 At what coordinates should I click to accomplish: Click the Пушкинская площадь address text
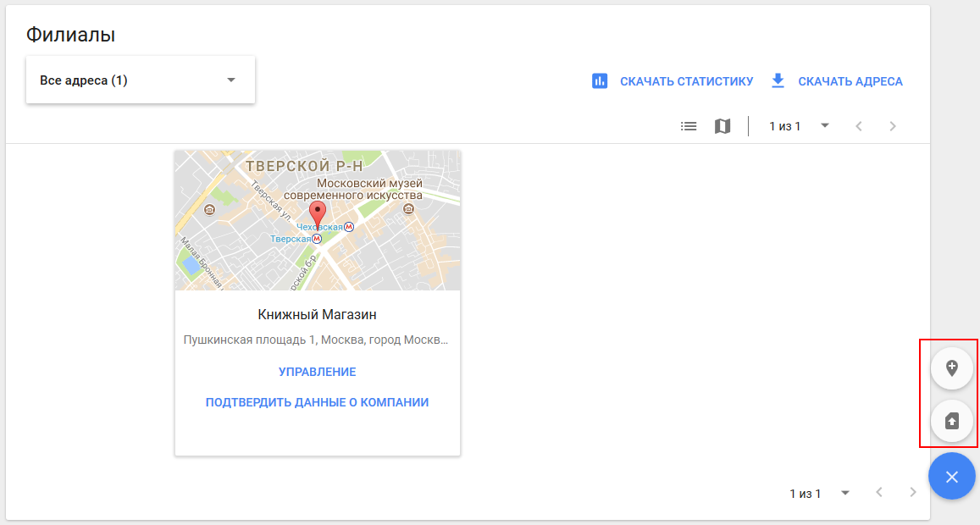(317, 340)
